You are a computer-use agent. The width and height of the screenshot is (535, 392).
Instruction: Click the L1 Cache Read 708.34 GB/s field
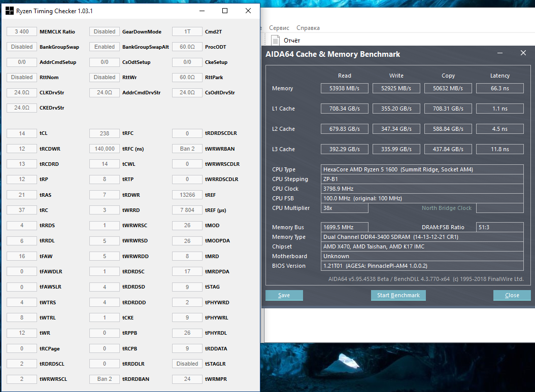click(344, 109)
